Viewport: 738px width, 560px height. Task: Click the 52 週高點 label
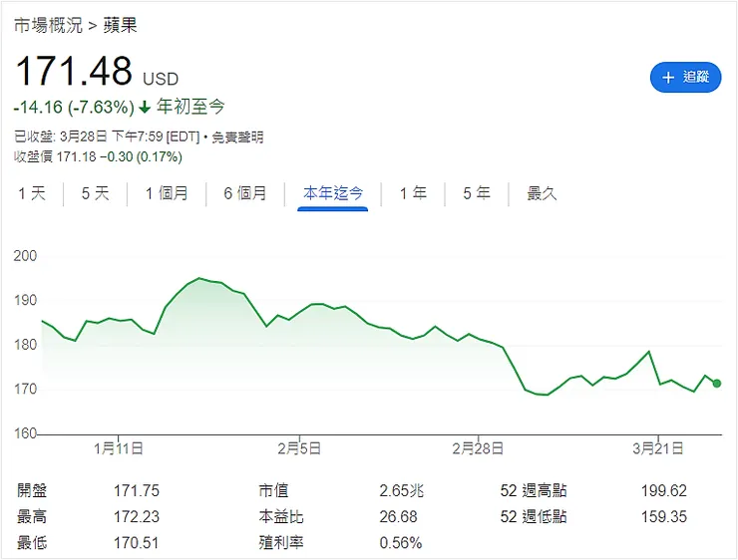pyautogui.click(x=534, y=491)
